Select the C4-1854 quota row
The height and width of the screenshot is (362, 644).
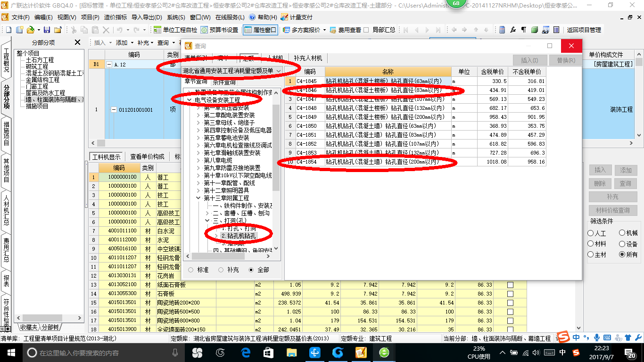pyautogui.click(x=416, y=162)
